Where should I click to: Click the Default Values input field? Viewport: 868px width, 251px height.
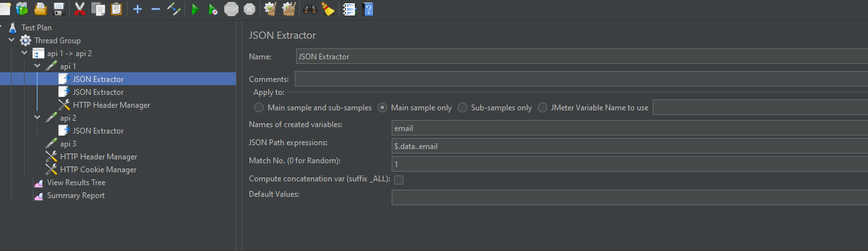click(x=630, y=197)
